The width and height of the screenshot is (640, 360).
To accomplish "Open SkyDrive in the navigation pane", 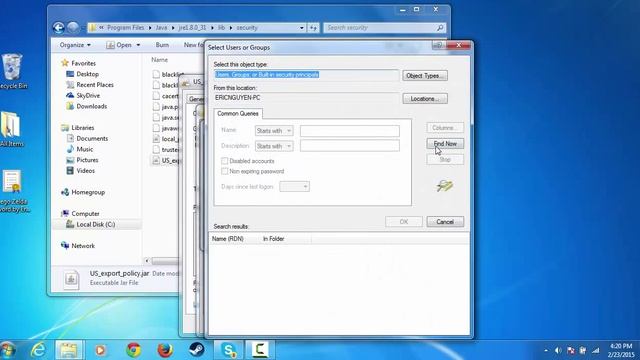I will 83,95.
